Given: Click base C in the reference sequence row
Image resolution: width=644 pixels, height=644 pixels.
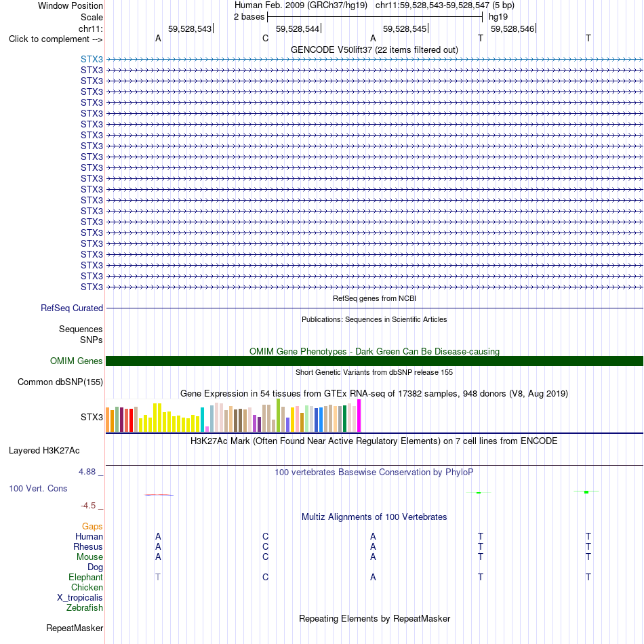Looking at the screenshot, I should 265,38.
